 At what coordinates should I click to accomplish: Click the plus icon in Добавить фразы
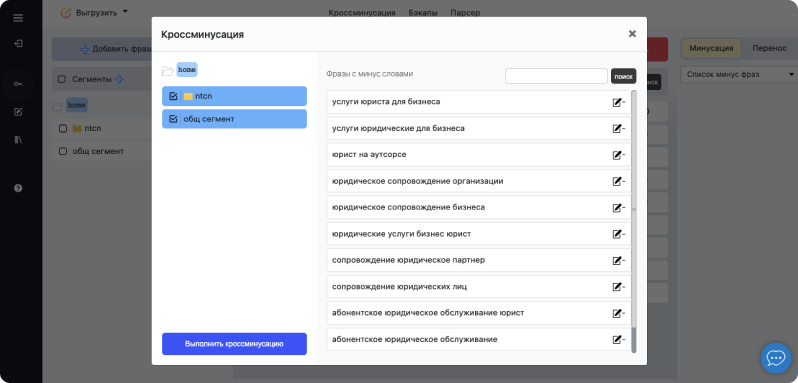coord(86,49)
